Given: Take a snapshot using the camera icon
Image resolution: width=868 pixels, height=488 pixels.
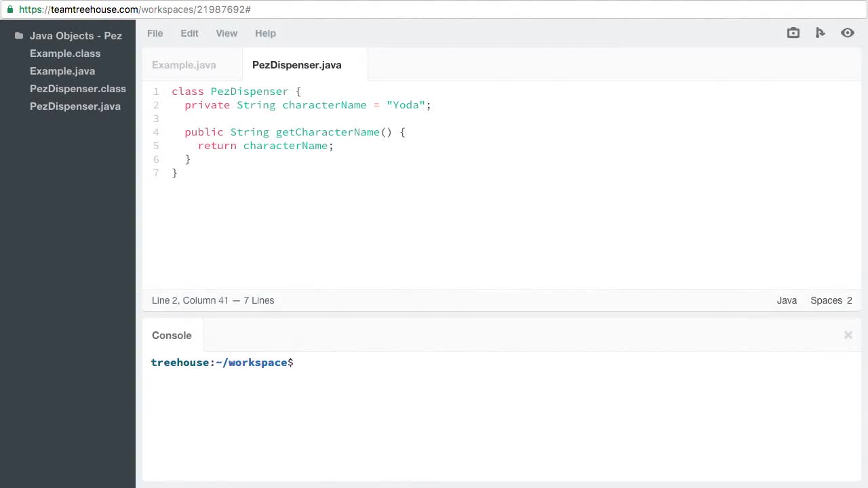Looking at the screenshot, I should pos(793,33).
